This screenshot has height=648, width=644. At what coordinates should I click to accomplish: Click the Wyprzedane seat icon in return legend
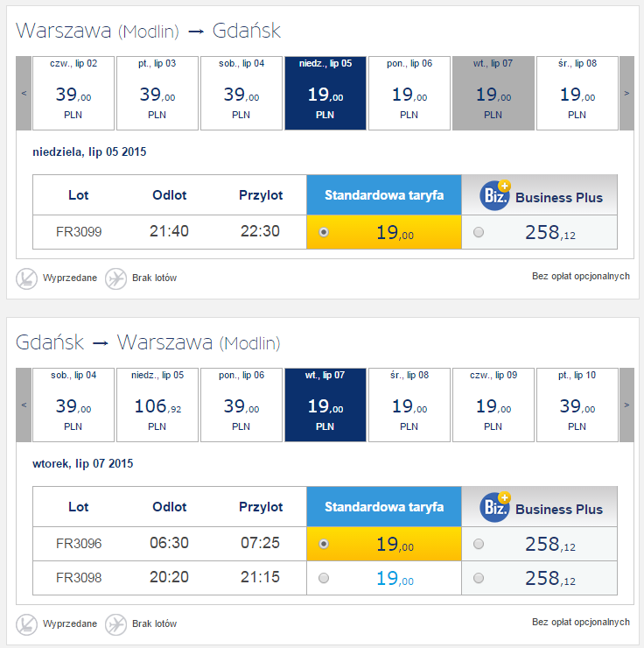pos(26,624)
